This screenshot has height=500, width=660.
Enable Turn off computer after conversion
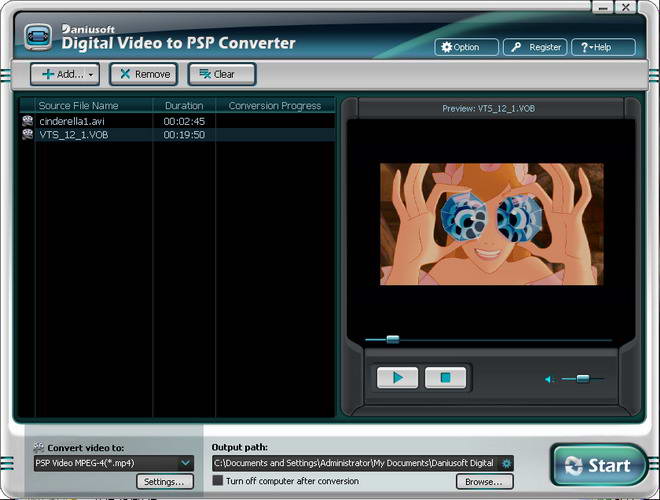pos(218,481)
